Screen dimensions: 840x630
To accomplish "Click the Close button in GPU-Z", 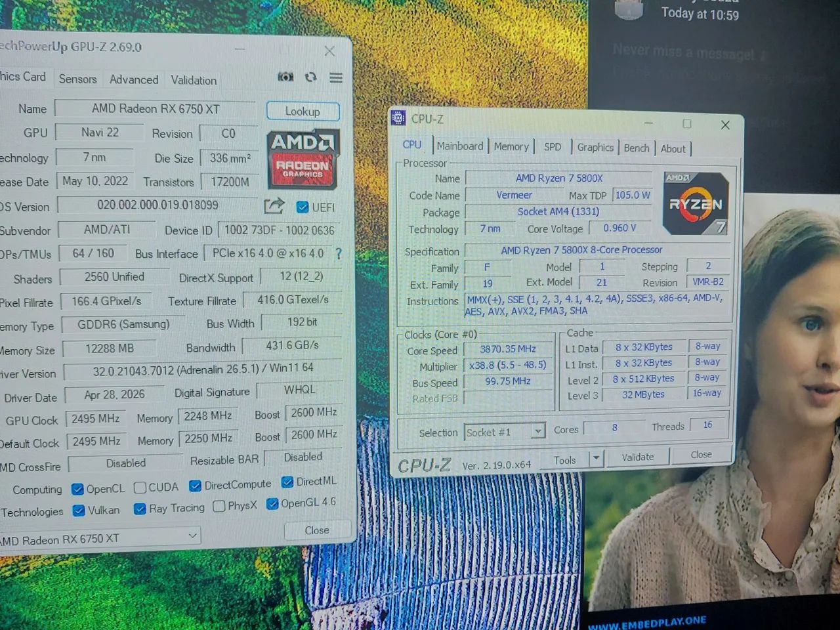I will 317,530.
